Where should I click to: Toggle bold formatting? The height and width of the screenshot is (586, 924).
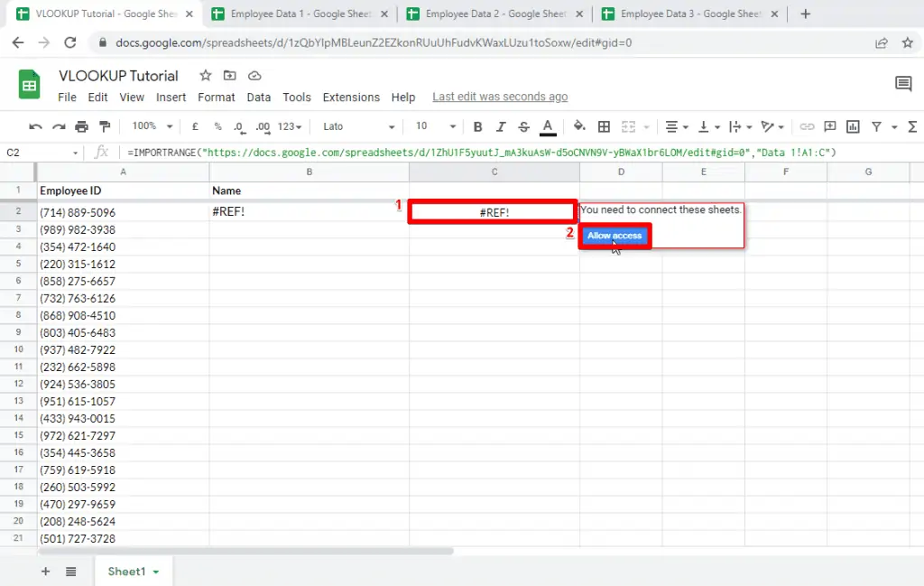click(x=477, y=126)
